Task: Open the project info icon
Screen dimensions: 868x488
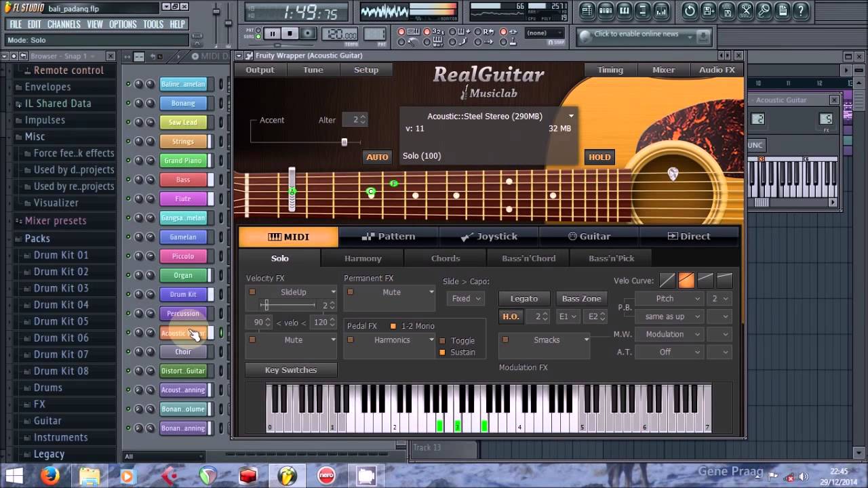Action: [782, 10]
